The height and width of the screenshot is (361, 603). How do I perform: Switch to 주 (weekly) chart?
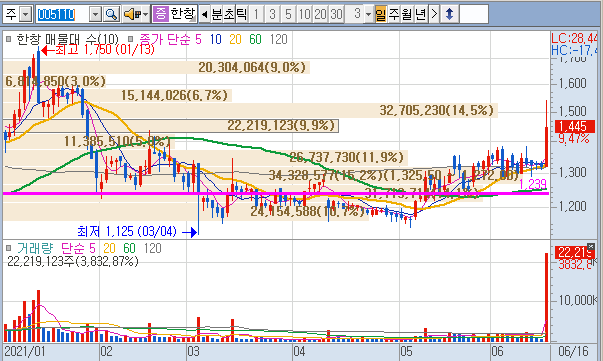[x=394, y=14]
